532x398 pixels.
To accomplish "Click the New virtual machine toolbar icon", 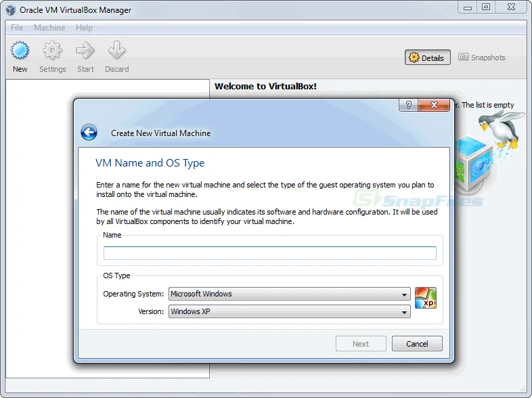I will coord(20,51).
